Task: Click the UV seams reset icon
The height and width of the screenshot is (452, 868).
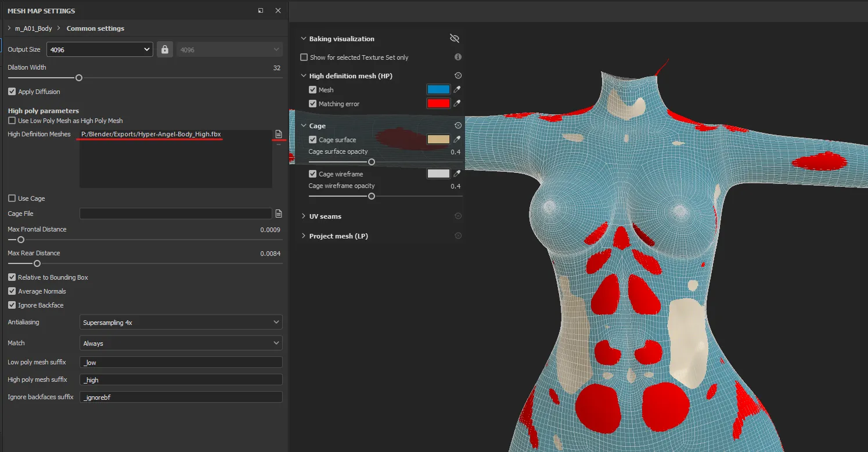Action: tap(458, 216)
